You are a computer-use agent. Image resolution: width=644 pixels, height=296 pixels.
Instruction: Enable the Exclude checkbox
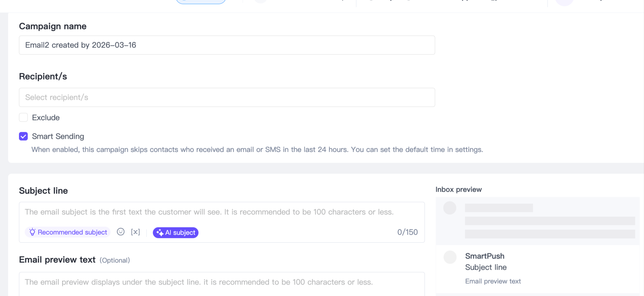coord(24,117)
